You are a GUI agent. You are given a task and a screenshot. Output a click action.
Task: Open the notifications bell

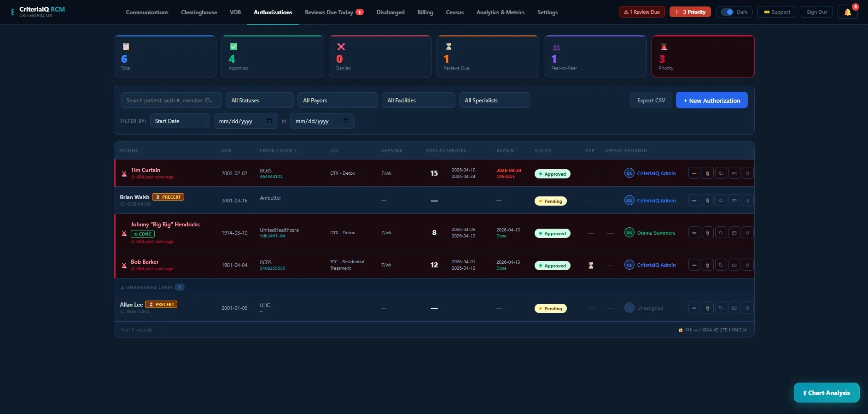[x=847, y=12]
